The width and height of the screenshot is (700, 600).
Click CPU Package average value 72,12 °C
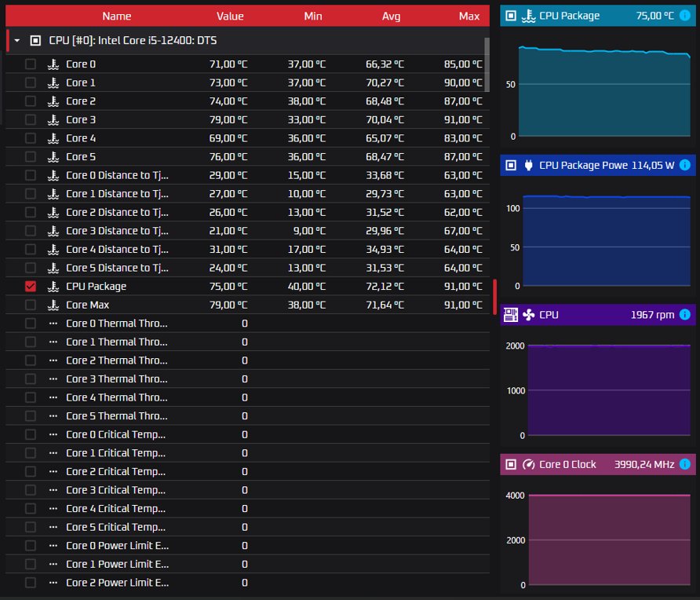385,287
